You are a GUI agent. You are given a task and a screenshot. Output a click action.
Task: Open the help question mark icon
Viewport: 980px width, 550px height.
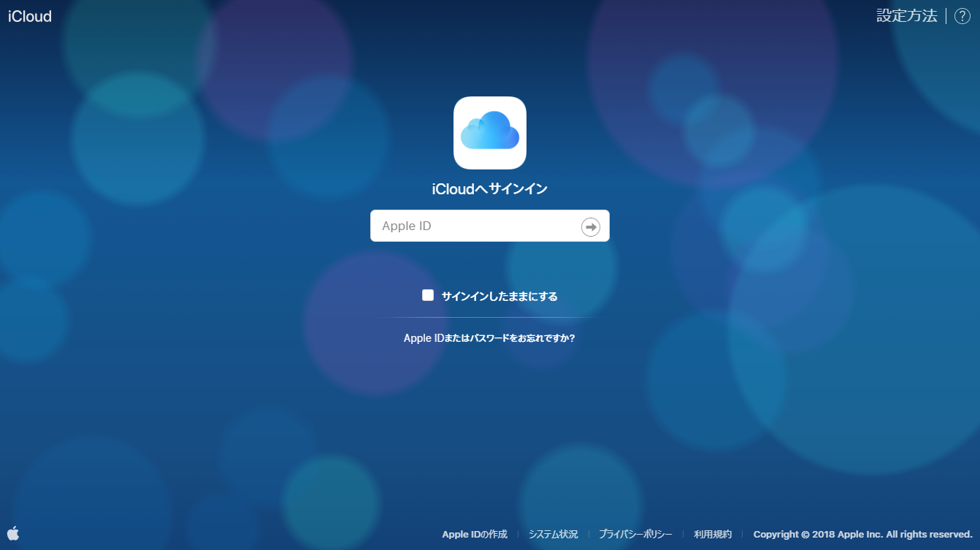962,16
